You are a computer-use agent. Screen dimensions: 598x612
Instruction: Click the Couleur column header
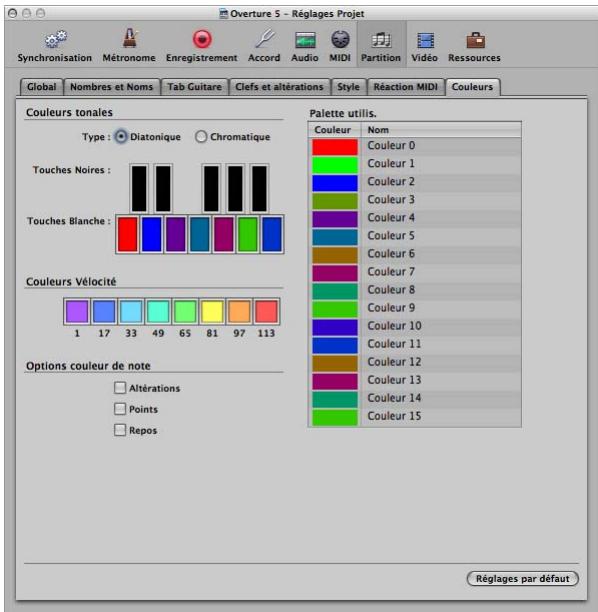tap(335, 130)
